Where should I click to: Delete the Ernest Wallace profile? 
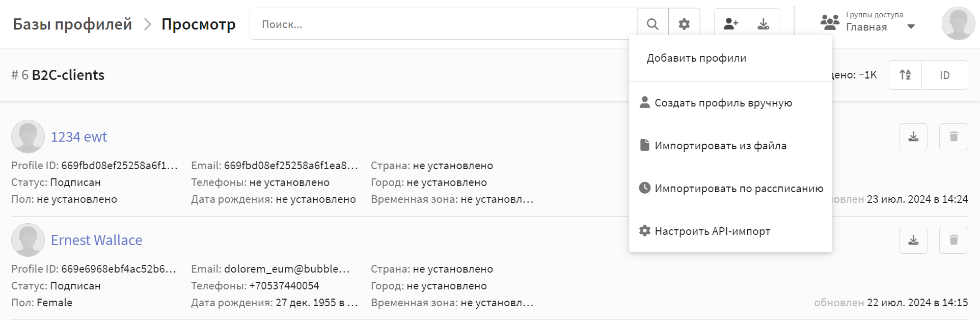point(954,240)
